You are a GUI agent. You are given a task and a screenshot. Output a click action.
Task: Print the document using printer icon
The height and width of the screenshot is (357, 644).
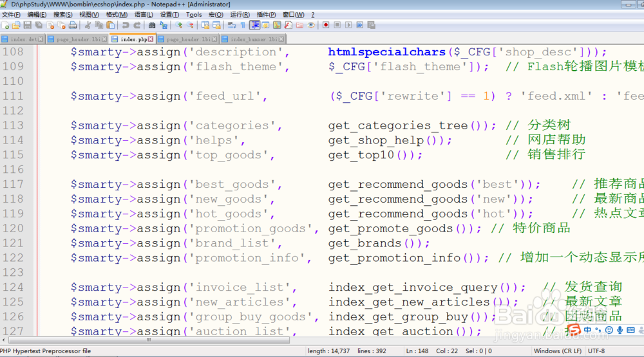73,25
